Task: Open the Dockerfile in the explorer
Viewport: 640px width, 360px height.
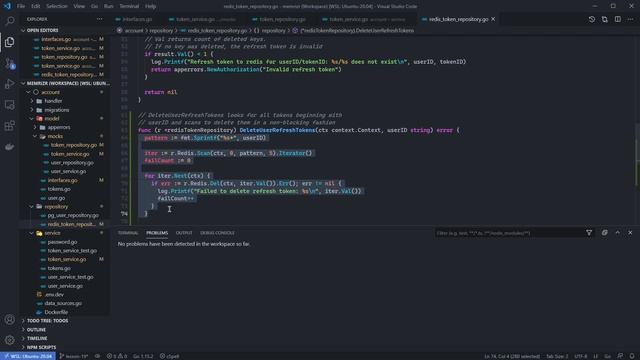Action: click(56, 312)
